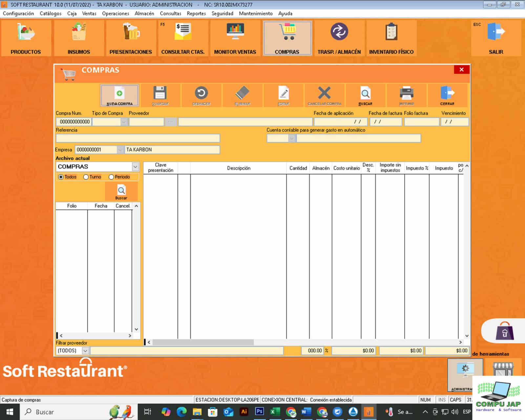
Task: Open the Productos module
Action: tap(26, 38)
